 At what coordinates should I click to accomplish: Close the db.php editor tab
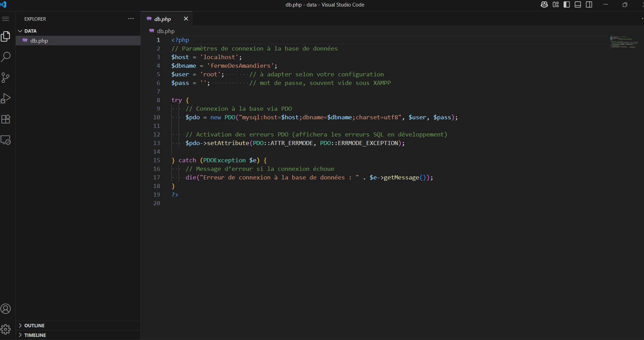tap(186, 19)
